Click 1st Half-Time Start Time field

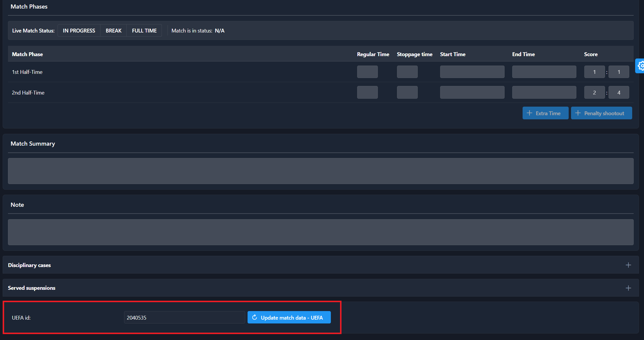pos(472,72)
